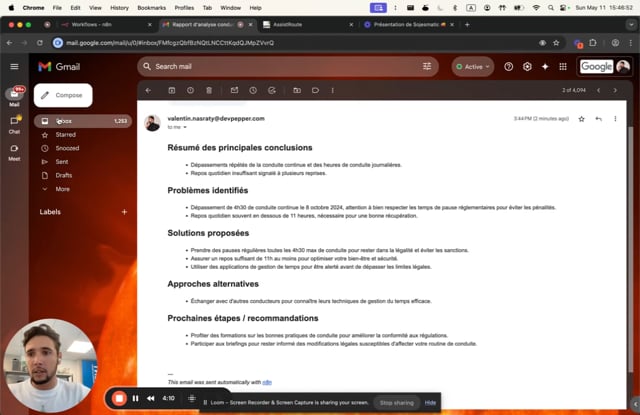Archive the open email
640x415 pixels.
172,90
